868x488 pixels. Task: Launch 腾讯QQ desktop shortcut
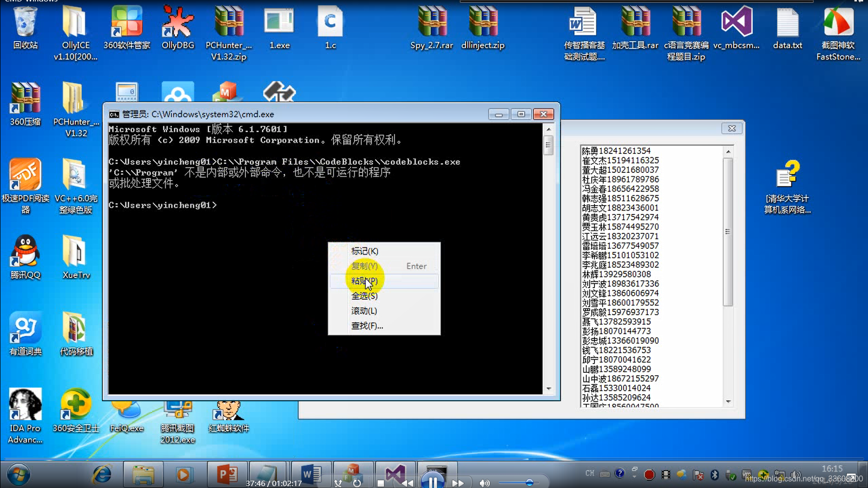(x=25, y=257)
